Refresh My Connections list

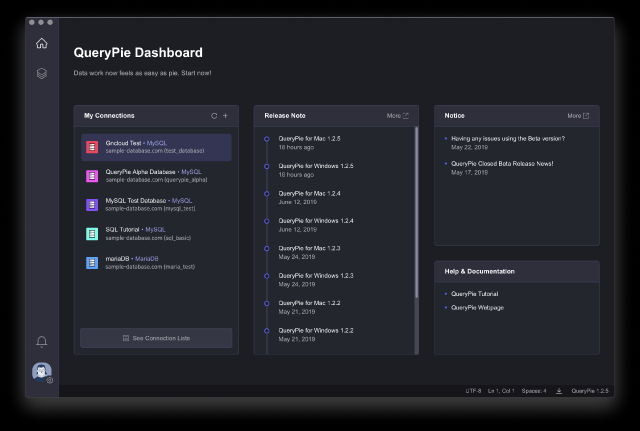tap(214, 116)
